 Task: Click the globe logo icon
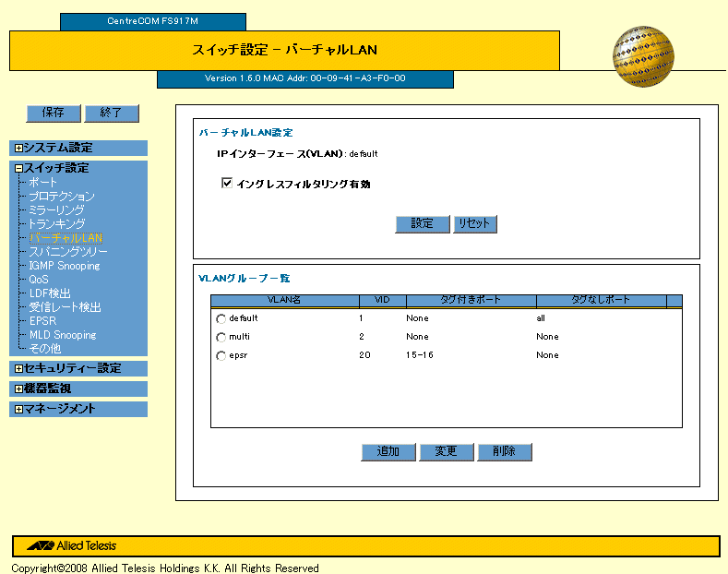[x=643, y=56]
